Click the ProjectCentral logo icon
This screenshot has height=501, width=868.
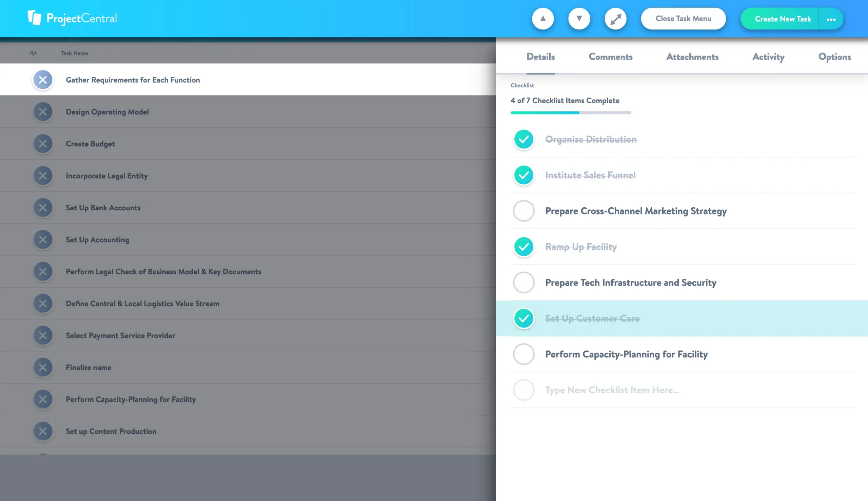coord(34,18)
